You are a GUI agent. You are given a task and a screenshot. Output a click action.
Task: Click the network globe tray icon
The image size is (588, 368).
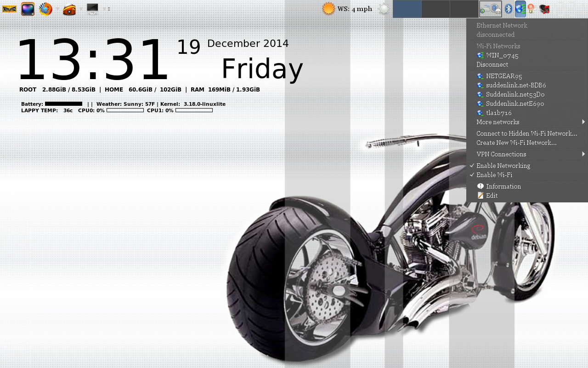(x=520, y=9)
